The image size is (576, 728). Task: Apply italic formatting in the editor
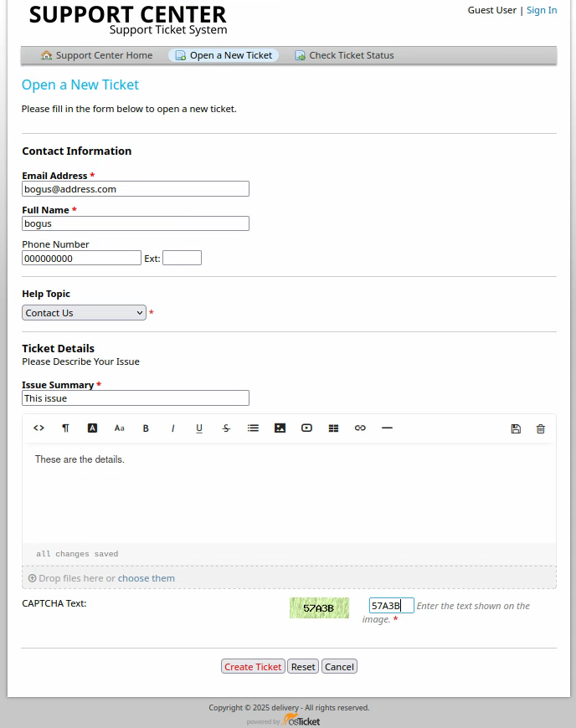tap(172, 428)
